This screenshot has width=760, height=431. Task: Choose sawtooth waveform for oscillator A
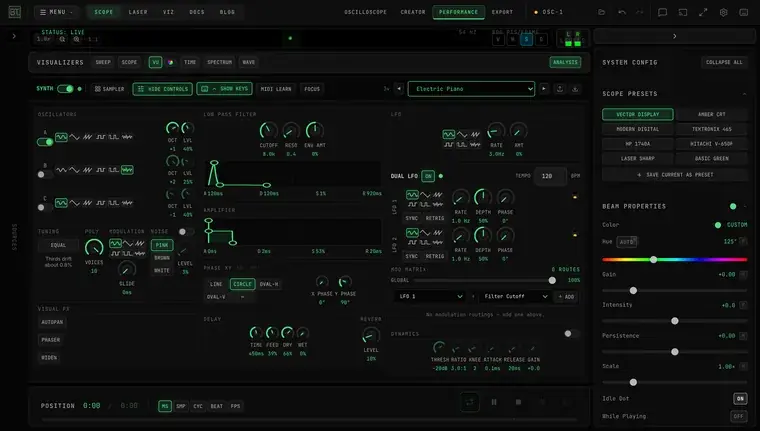[x=87, y=137]
